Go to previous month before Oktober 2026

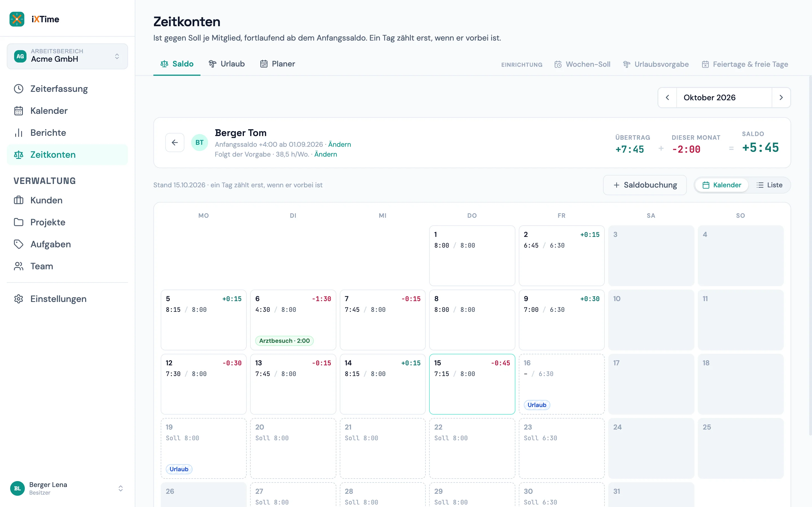point(667,97)
